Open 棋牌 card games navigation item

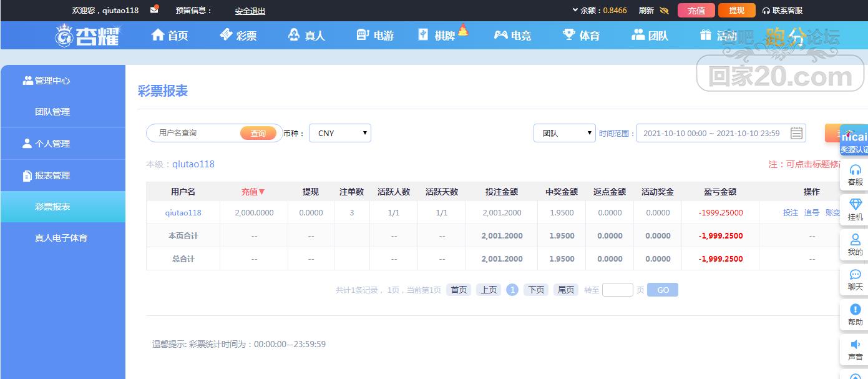coord(437,36)
